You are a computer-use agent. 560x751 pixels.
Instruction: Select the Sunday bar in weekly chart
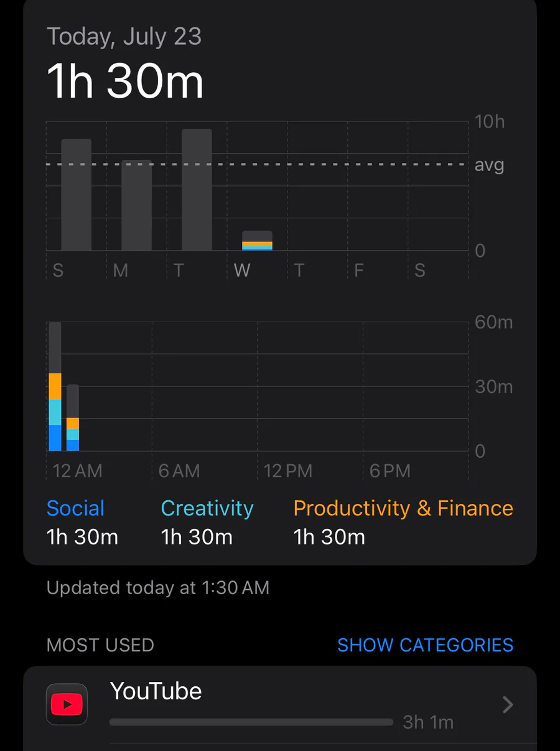coord(76,195)
